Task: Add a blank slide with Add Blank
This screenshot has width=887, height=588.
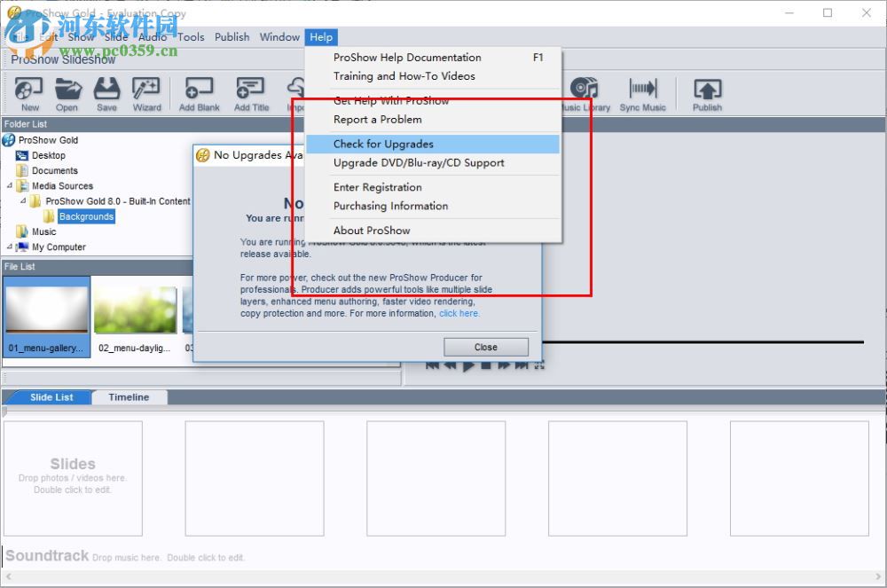Action: (199, 94)
